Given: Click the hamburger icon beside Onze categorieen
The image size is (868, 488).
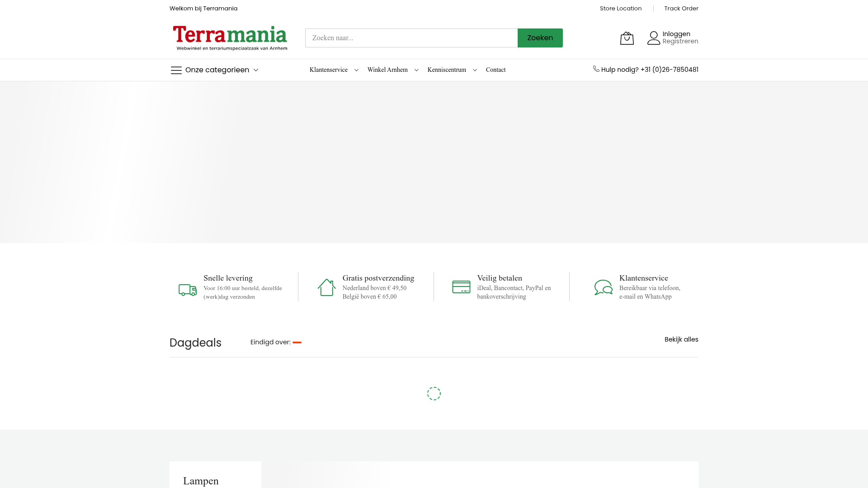Looking at the screenshot, I should point(176,70).
